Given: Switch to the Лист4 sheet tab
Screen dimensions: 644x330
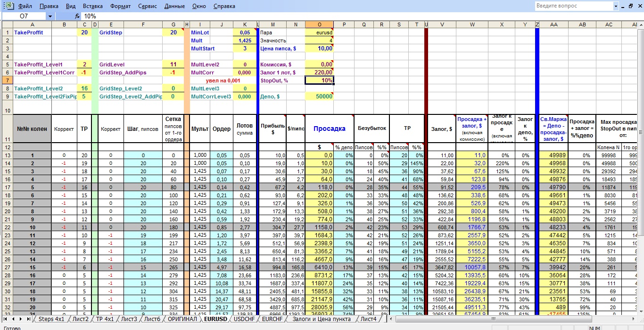Looking at the screenshot, I should tap(369, 319).
